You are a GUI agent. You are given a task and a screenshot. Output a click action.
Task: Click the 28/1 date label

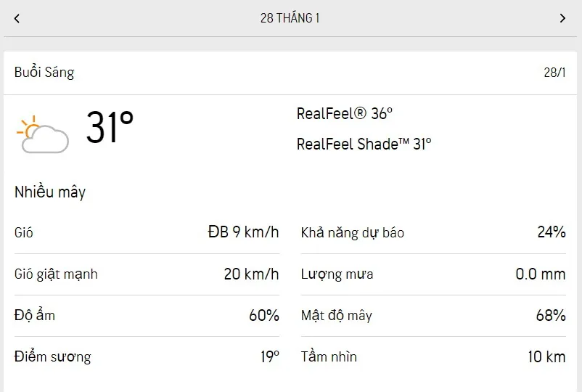(554, 73)
